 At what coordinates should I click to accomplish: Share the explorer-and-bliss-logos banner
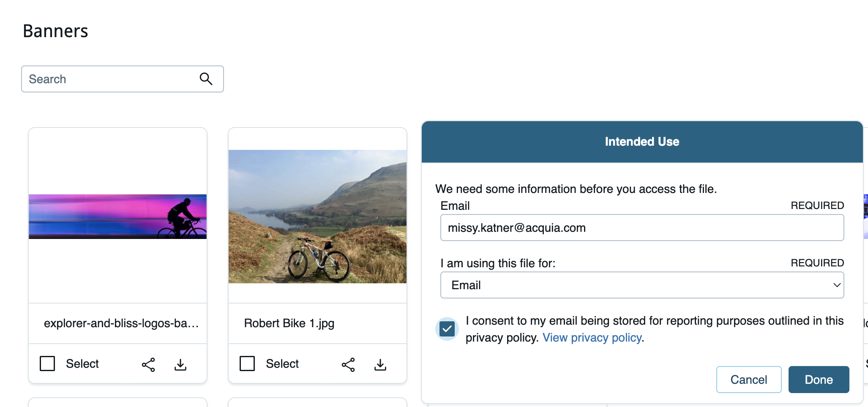[148, 365]
